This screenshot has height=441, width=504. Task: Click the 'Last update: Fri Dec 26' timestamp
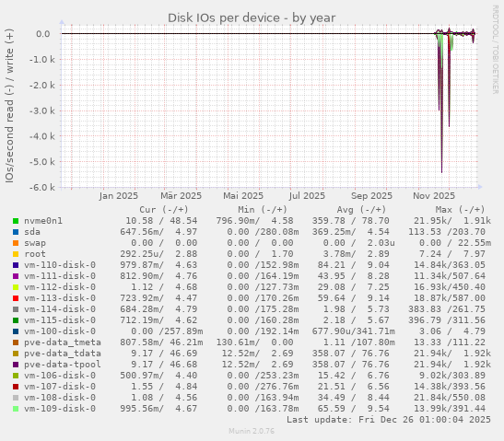point(389,420)
